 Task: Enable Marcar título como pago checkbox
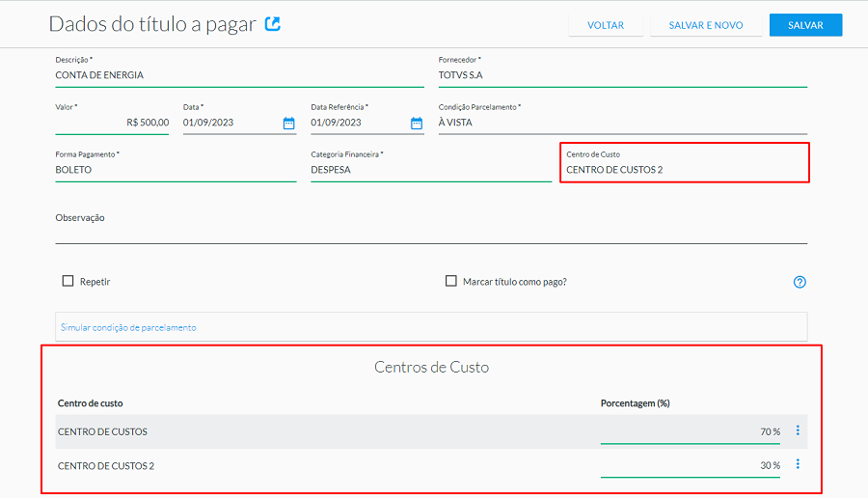click(451, 281)
